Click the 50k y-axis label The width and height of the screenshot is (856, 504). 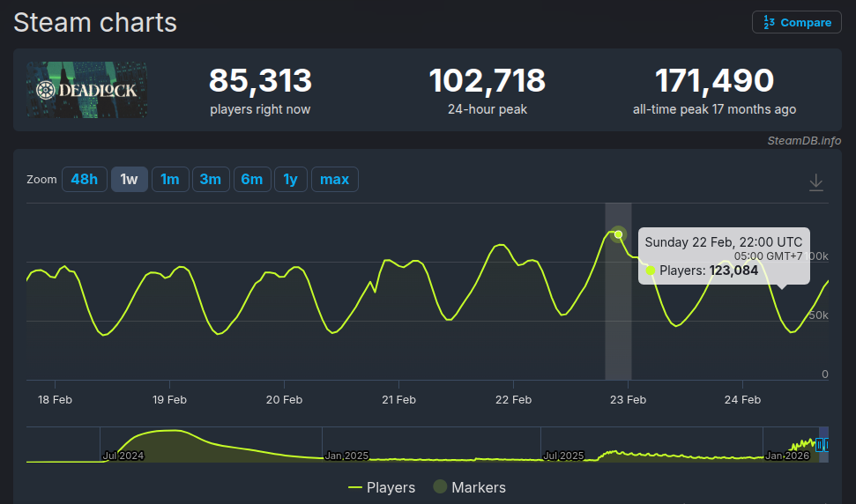pyautogui.click(x=818, y=315)
